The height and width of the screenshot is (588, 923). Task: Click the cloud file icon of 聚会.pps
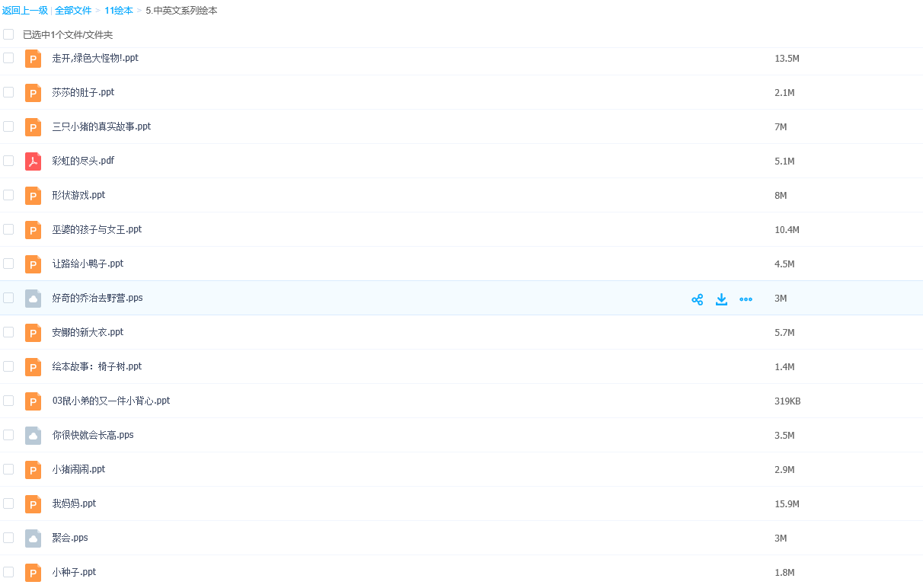click(33, 538)
